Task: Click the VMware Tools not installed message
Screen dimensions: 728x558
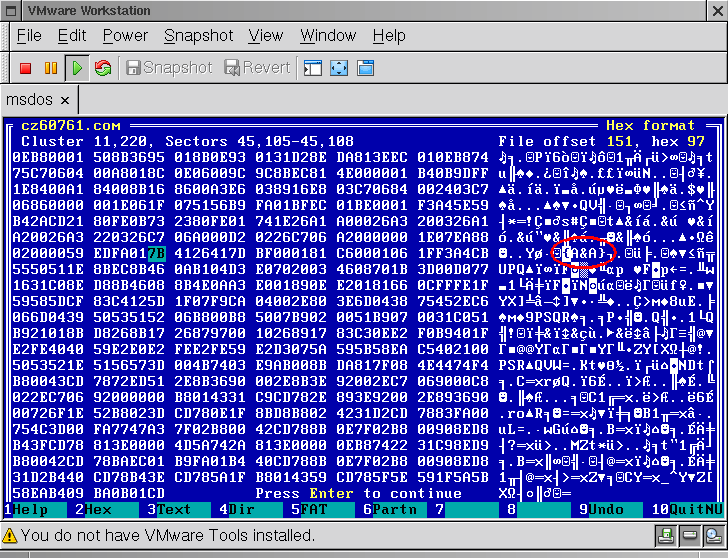Action: (x=168, y=536)
